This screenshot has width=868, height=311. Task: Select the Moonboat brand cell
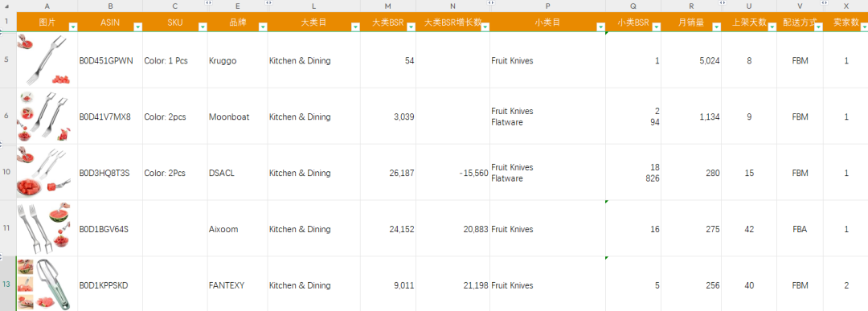[x=237, y=117]
